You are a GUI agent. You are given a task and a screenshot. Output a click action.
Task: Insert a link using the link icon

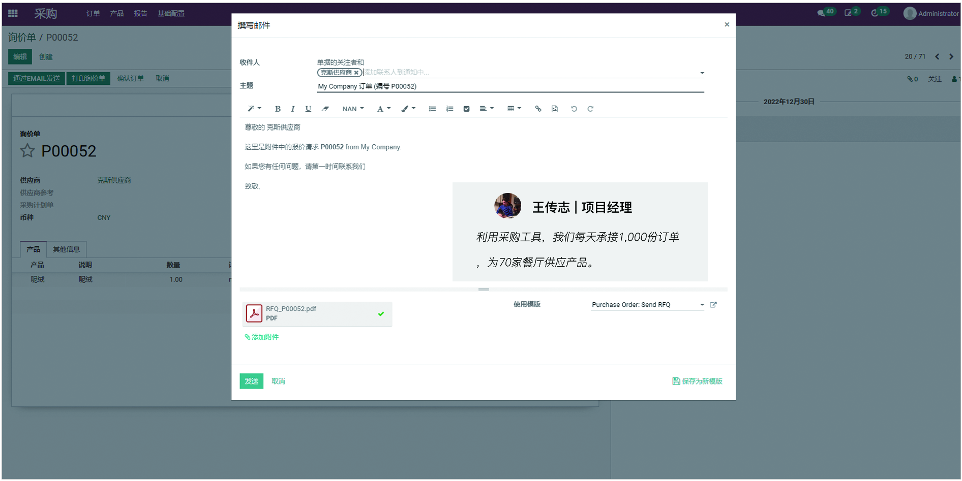coord(538,108)
